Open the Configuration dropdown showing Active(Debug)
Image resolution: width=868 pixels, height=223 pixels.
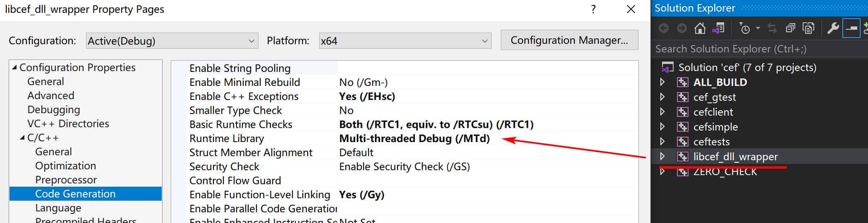pyautogui.click(x=172, y=41)
